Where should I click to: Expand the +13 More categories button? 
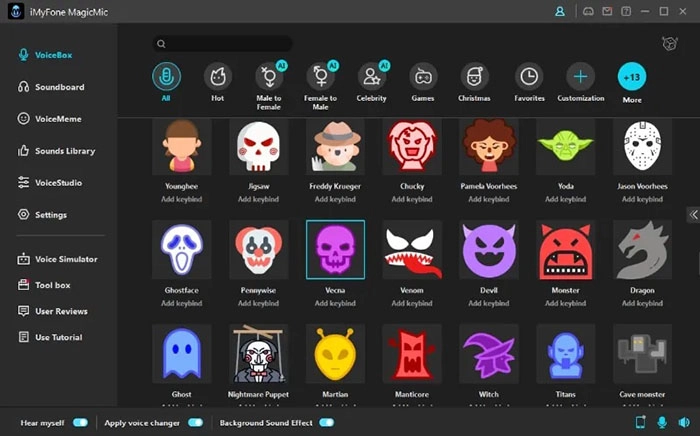pyautogui.click(x=632, y=76)
